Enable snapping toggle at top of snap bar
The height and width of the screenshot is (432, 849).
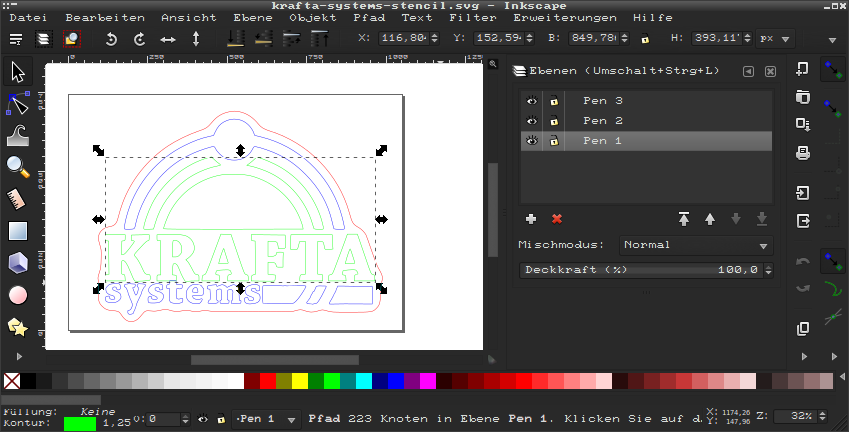(833, 71)
